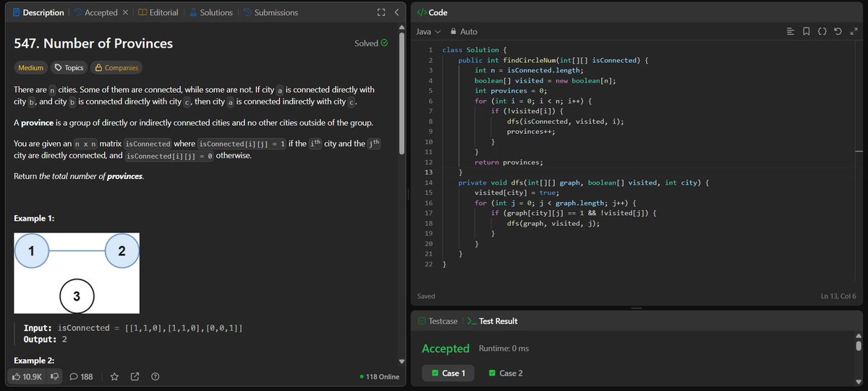Open the Java language dropdown

point(428,32)
